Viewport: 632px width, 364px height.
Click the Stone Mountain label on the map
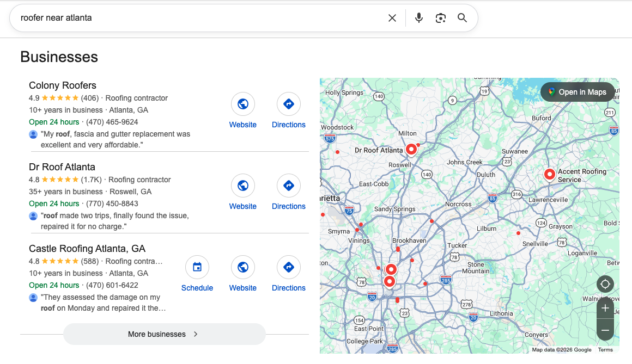pyautogui.click(x=475, y=268)
